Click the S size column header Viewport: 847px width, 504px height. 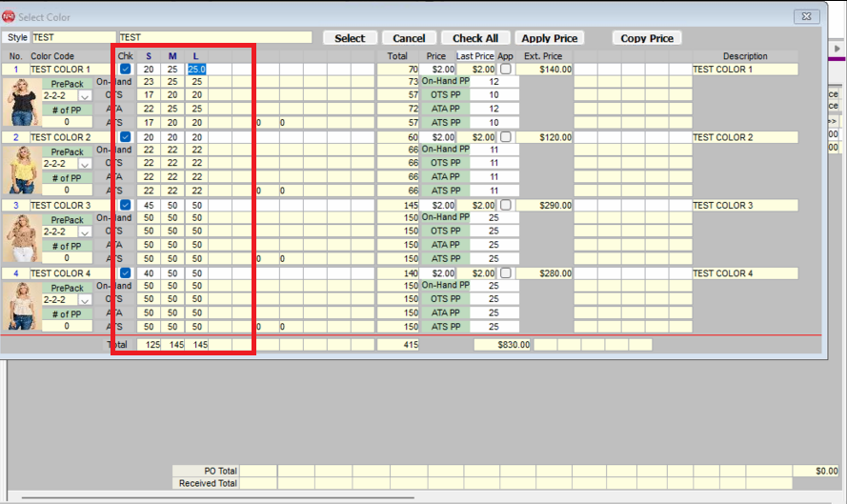click(x=149, y=56)
